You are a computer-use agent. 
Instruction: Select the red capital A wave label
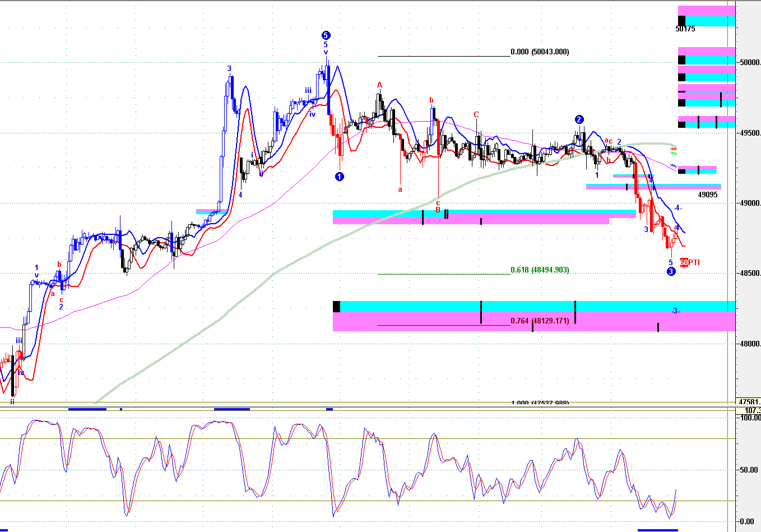pos(379,85)
